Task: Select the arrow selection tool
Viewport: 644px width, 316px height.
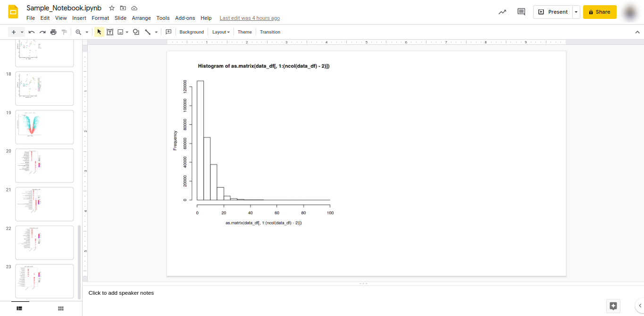Action: point(99,32)
